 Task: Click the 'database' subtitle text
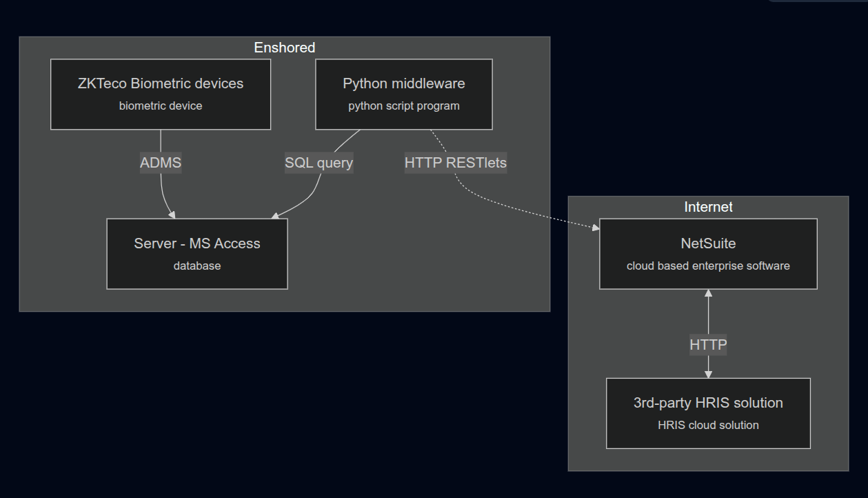(x=197, y=266)
